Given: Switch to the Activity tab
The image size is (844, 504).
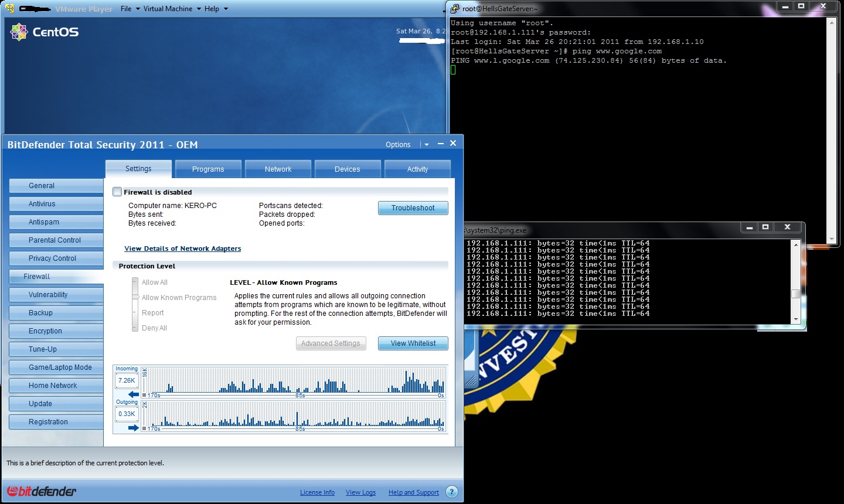Looking at the screenshot, I should (417, 169).
